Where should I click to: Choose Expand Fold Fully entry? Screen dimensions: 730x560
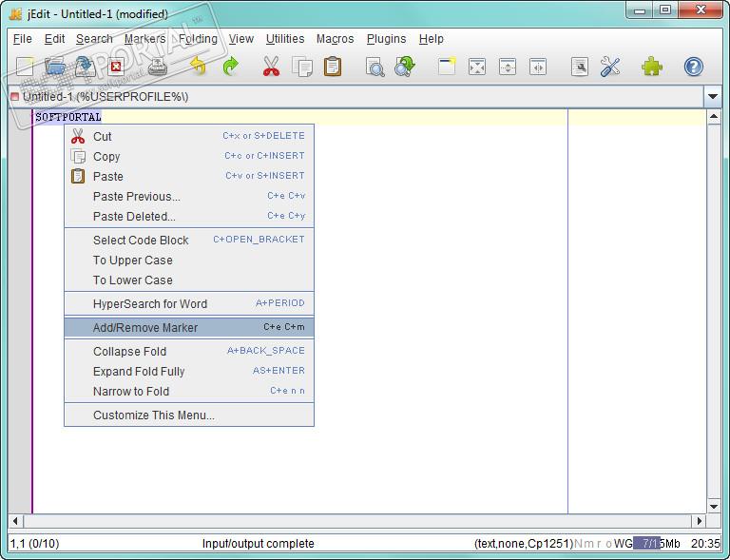tap(189, 372)
